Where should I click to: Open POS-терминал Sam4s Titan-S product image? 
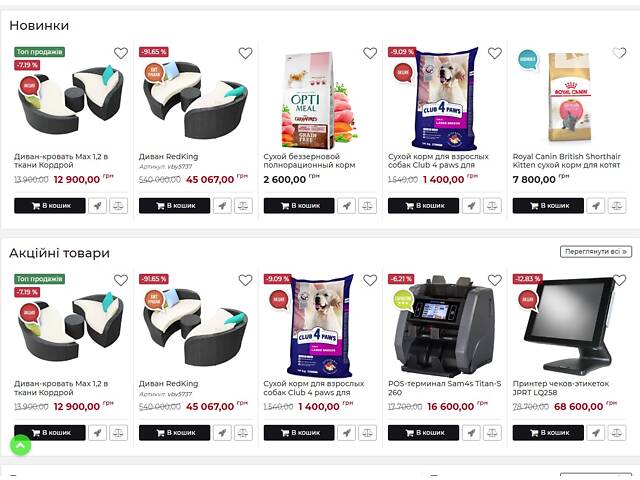tap(444, 326)
